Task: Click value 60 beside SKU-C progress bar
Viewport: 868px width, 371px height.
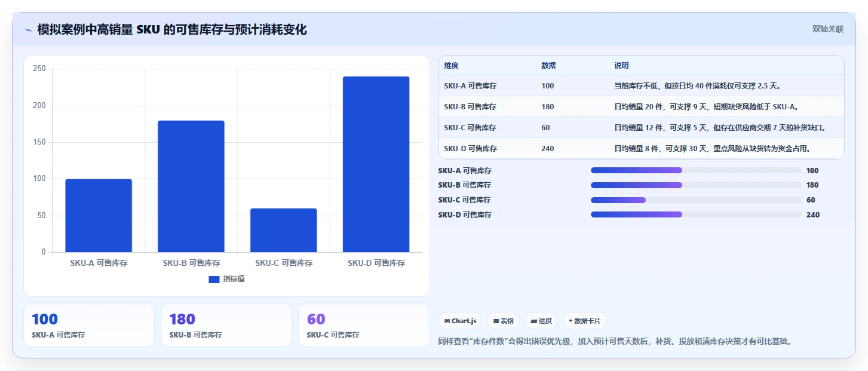Action: (x=811, y=200)
